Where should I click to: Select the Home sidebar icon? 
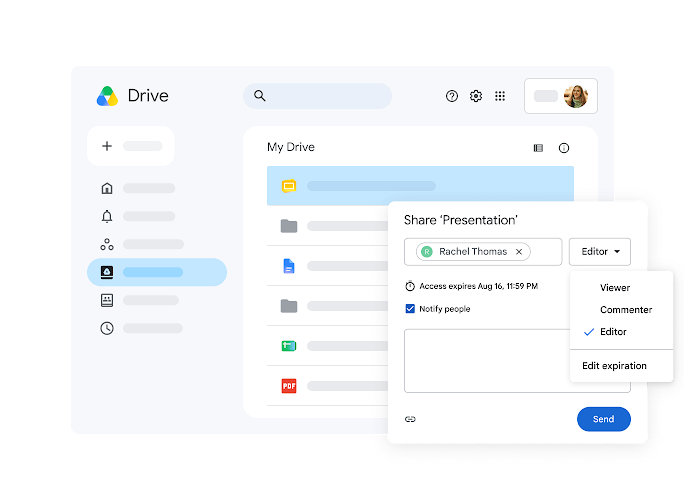pos(107,188)
